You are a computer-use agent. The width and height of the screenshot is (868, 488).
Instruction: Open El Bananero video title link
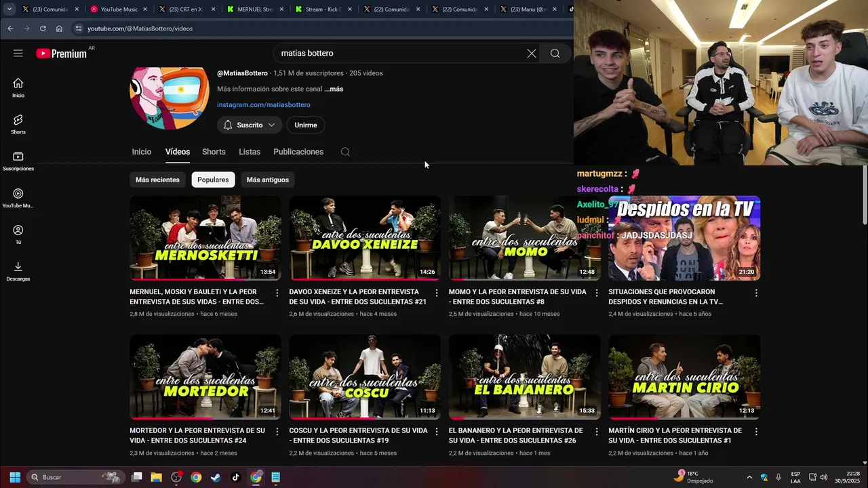point(516,435)
